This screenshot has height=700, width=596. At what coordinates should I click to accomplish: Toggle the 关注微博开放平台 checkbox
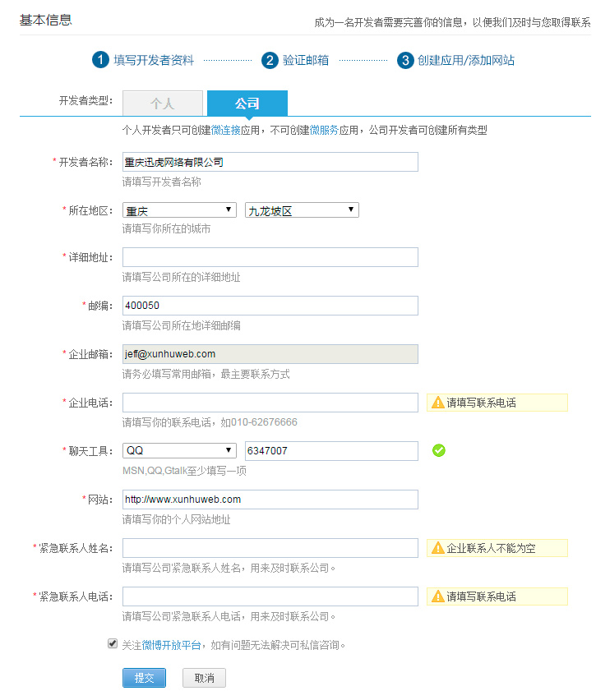click(x=113, y=643)
